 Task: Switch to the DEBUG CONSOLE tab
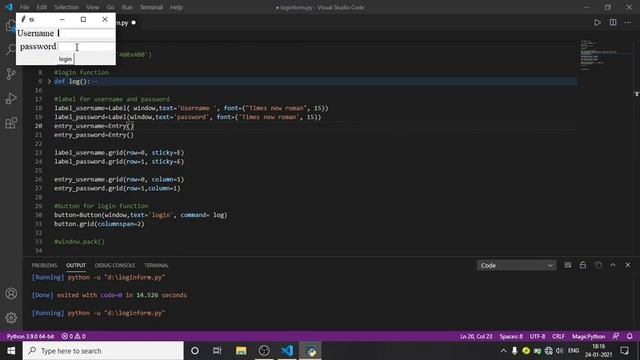(x=115, y=265)
